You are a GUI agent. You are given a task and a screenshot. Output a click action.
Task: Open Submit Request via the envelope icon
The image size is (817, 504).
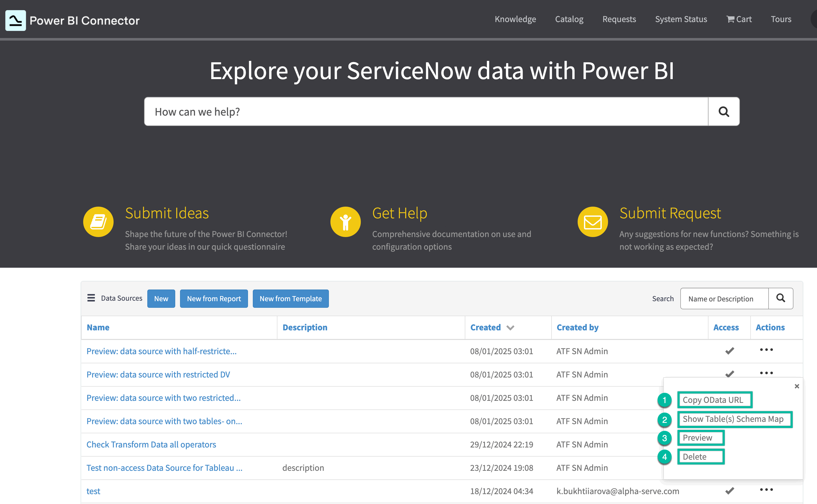pos(592,221)
